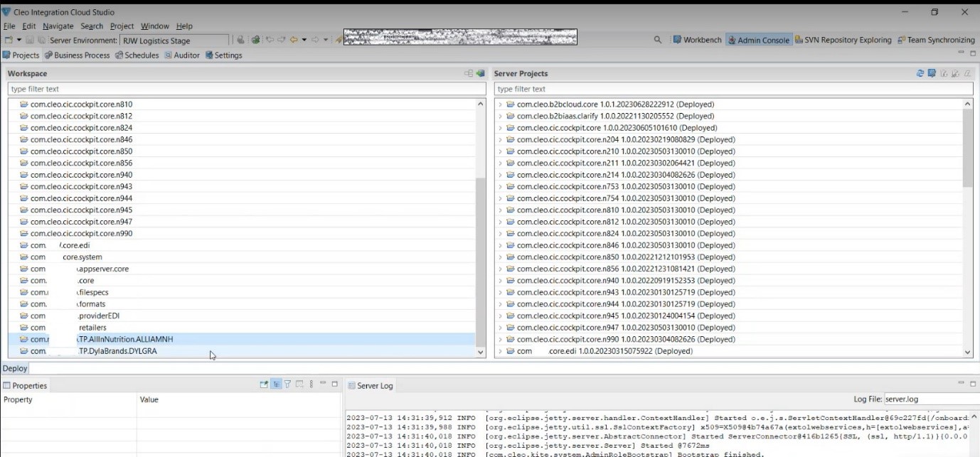Switch to the Admin Console perspective
Image resolution: width=980 pixels, height=457 pixels.
[758, 41]
